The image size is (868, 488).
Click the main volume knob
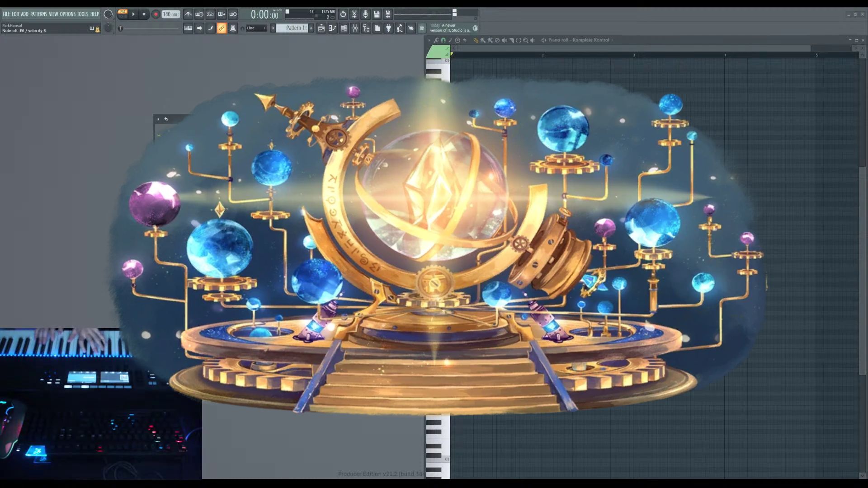tap(108, 14)
